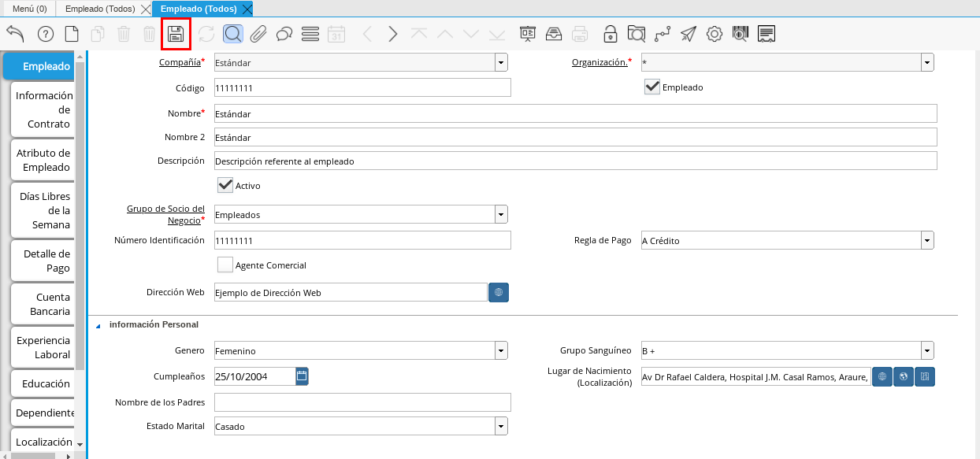Switch to the Menú (0) tab

(x=30, y=9)
